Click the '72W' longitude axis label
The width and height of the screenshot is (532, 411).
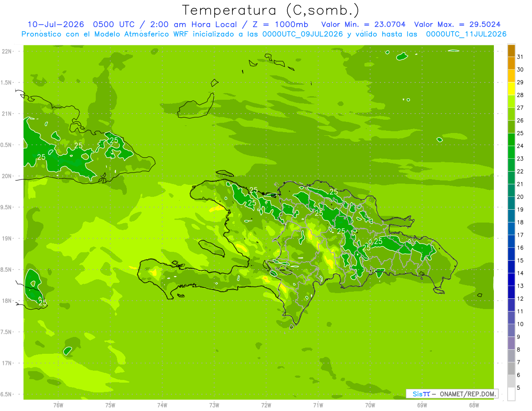(266, 406)
